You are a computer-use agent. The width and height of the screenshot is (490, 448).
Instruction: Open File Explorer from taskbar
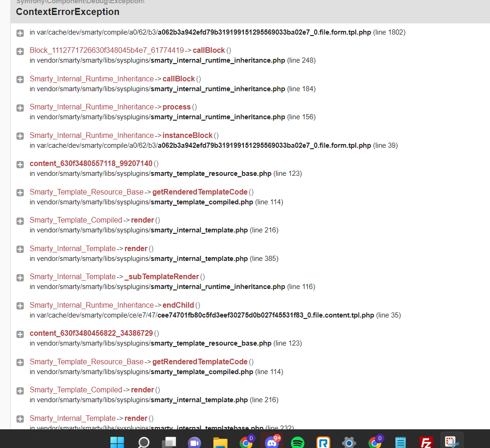(x=220, y=442)
